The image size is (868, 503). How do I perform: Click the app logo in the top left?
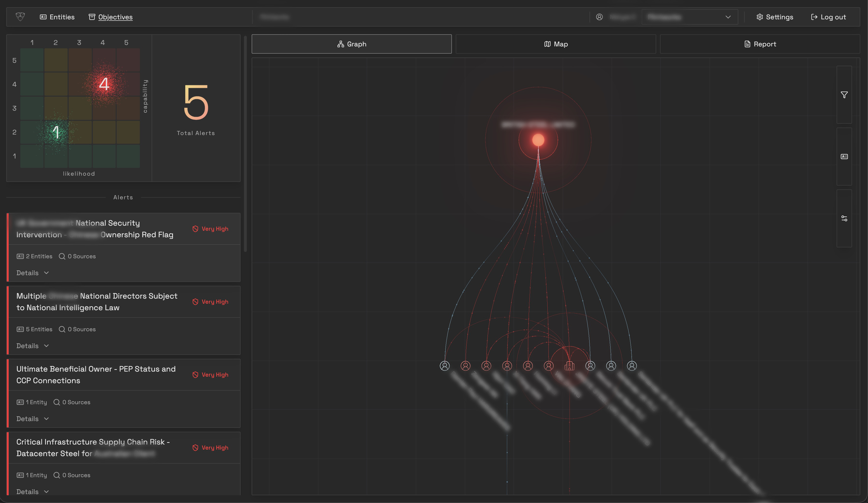point(20,16)
